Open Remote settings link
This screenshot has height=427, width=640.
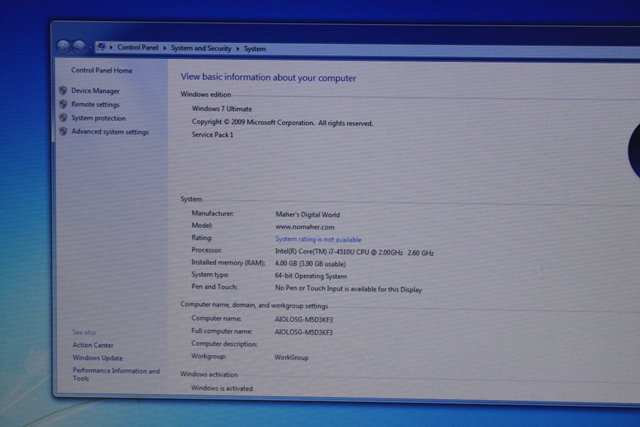point(95,105)
